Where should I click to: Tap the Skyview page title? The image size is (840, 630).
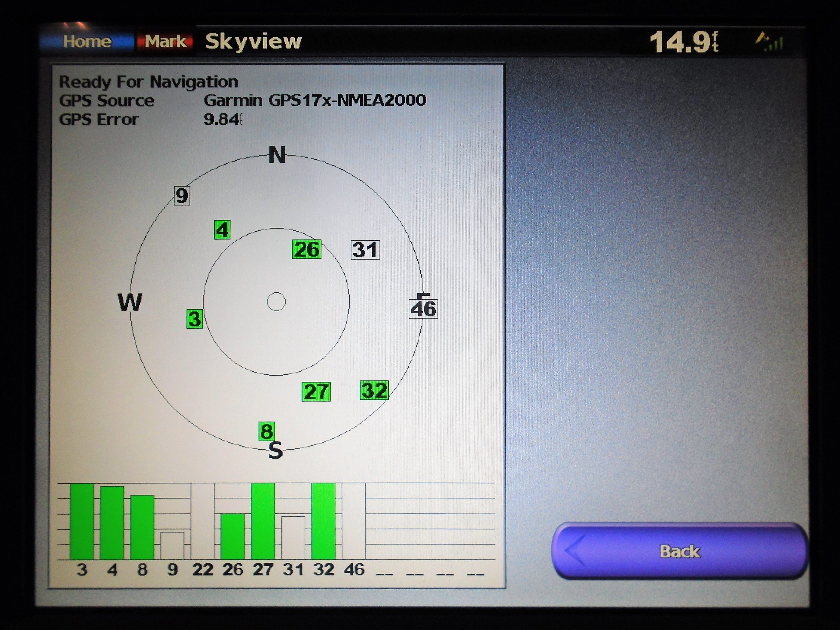click(x=253, y=41)
